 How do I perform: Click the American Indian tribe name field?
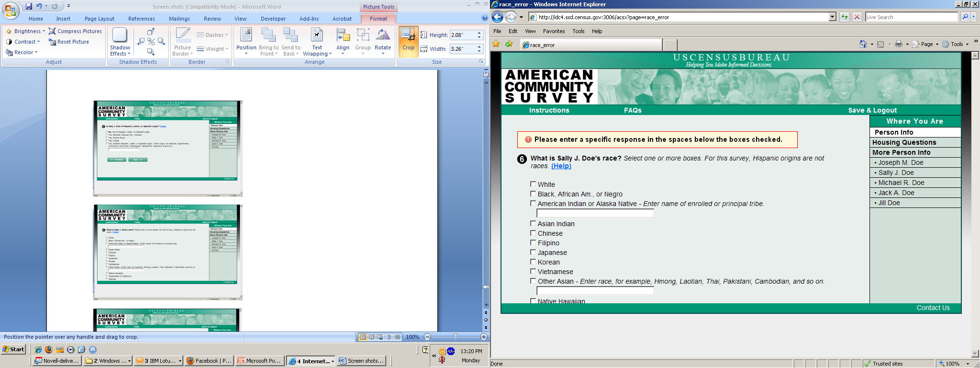595,213
